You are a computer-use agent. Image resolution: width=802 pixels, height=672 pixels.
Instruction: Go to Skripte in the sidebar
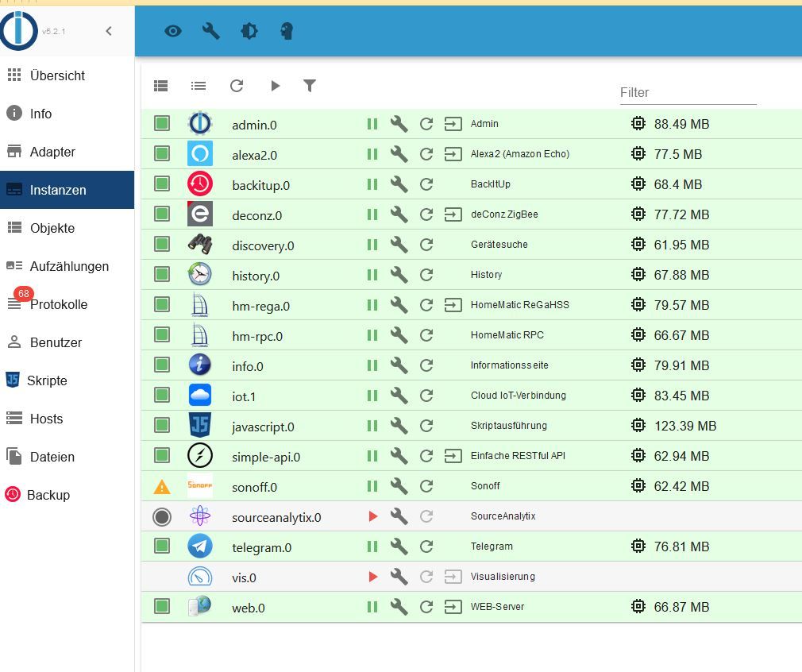pos(47,380)
